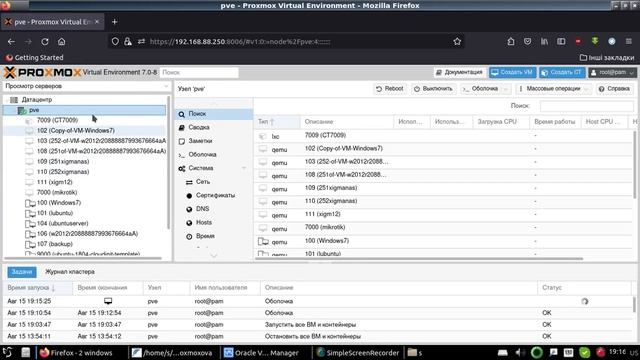
Task: Open Справка help button
Action: pyautogui.click(x=614, y=89)
